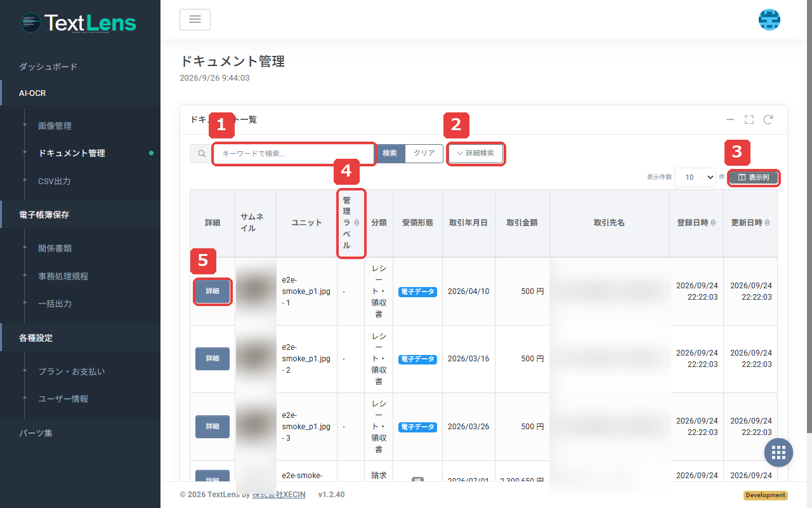Click the 検索 button
Screen dimensions: 812x508
[390, 154]
